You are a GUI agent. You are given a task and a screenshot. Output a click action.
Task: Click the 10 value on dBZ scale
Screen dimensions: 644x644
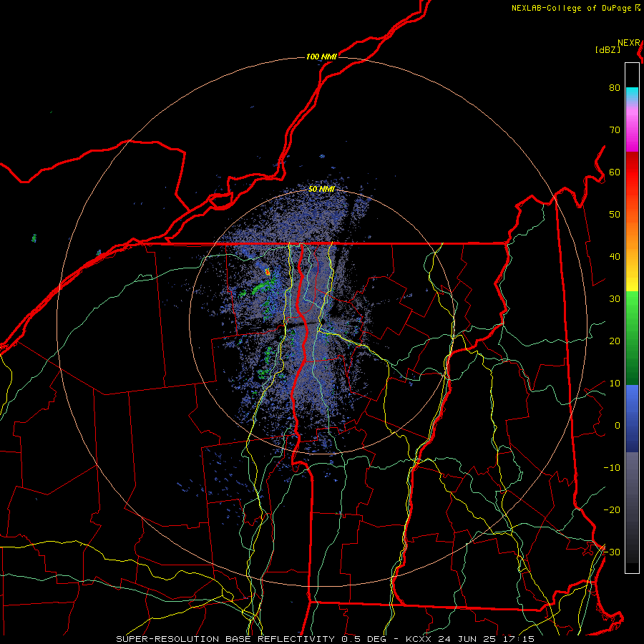(615, 384)
